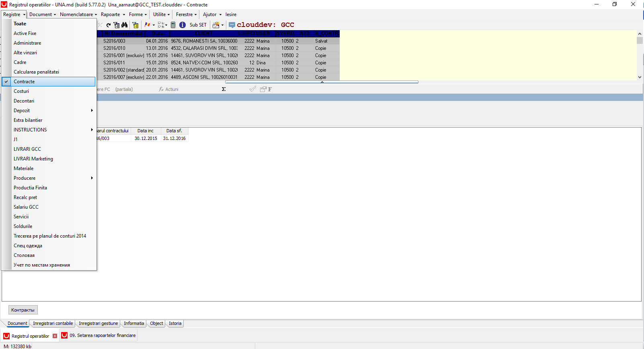The height and width of the screenshot is (349, 644).
Task: Close the Registrul operatiilor taskbar tab
Action: click(55, 336)
